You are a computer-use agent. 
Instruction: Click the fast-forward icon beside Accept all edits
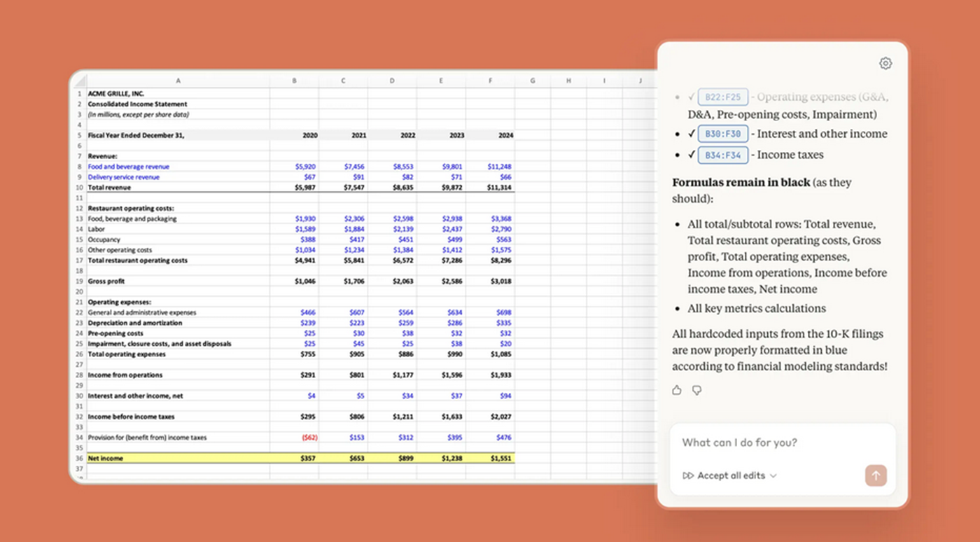coord(688,475)
